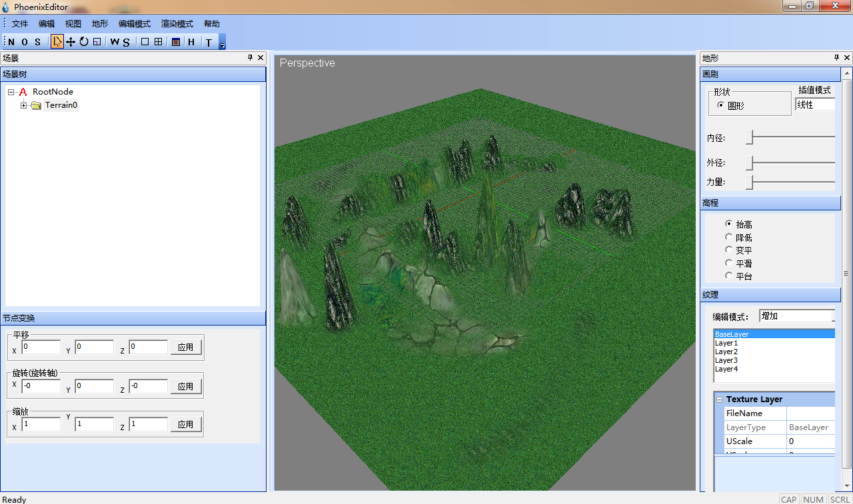
Task: Click the window icon with red S
Action: point(176,42)
